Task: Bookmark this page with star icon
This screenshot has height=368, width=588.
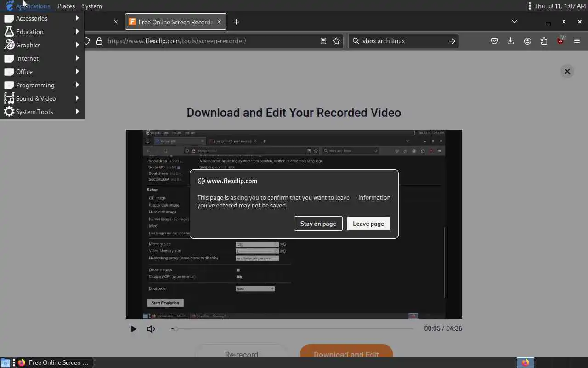Action: click(x=336, y=41)
